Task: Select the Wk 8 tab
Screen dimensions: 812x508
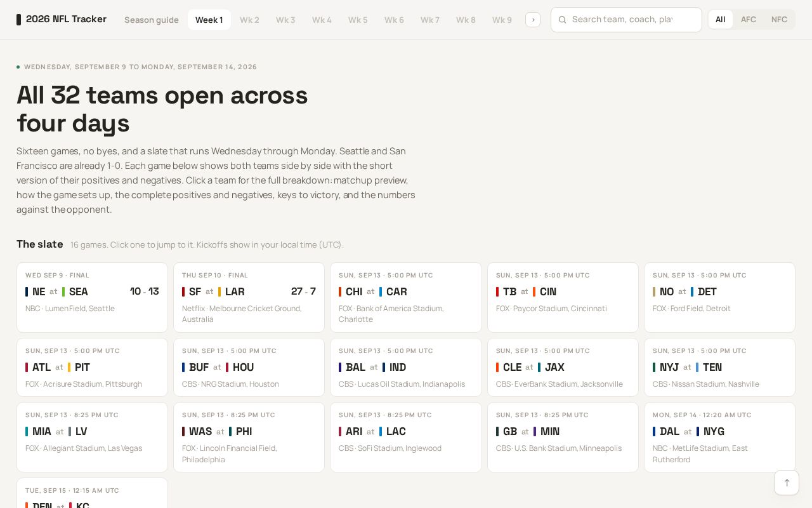Action: (466, 20)
